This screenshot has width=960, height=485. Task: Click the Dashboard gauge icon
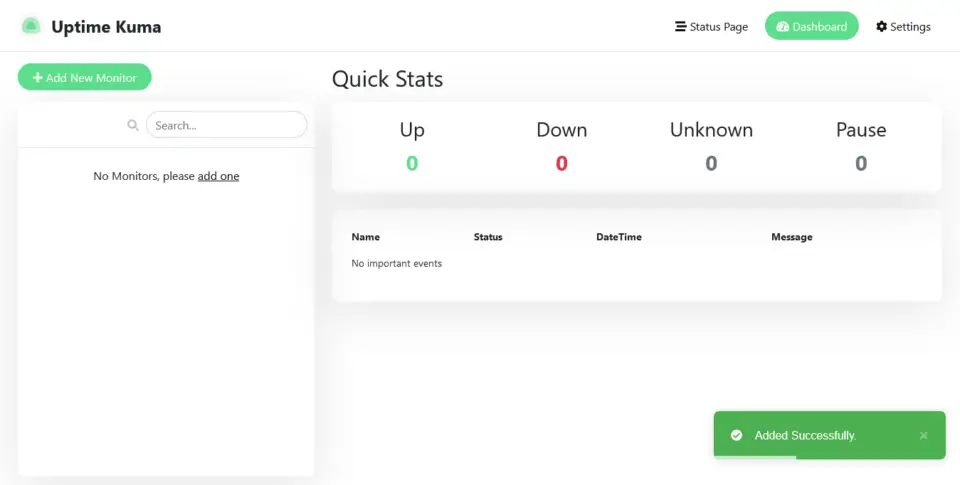782,27
